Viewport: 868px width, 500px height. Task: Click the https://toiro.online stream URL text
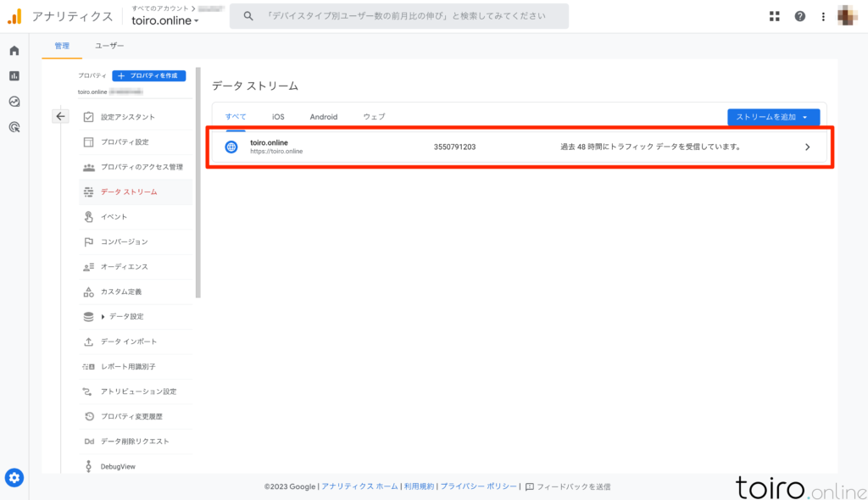[x=276, y=151]
